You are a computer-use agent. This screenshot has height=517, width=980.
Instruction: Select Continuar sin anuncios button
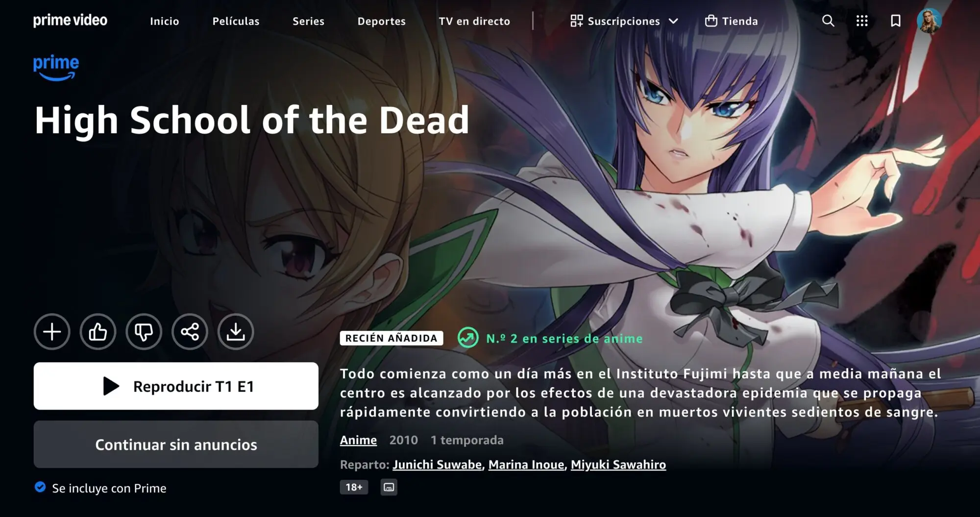click(x=176, y=444)
